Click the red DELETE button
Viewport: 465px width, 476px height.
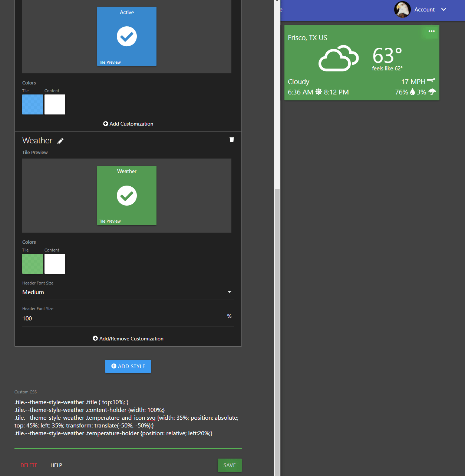tap(29, 465)
